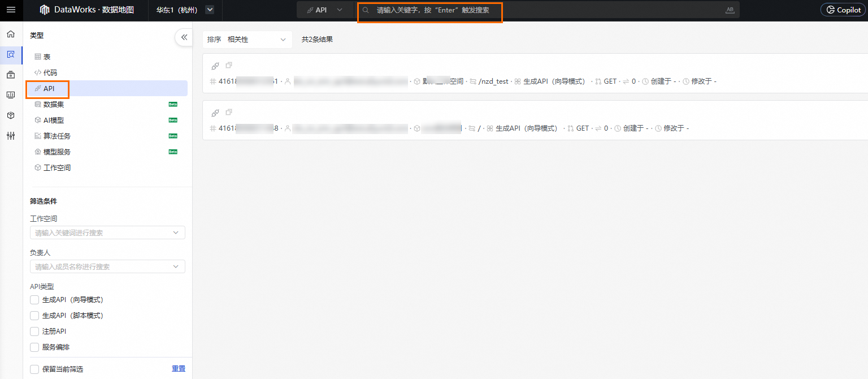Click the Beta badge next to 算法任务
Screen dimensions: 868x379
173,136
